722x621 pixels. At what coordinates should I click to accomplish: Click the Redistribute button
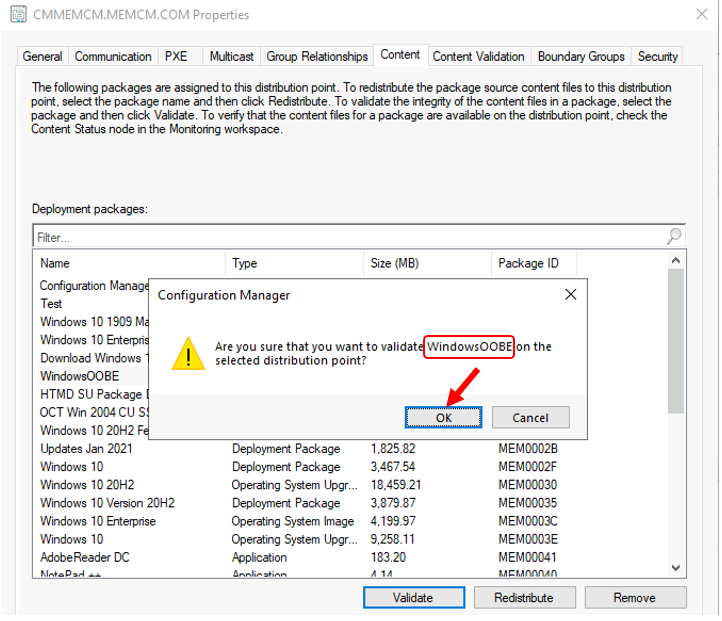(524, 598)
